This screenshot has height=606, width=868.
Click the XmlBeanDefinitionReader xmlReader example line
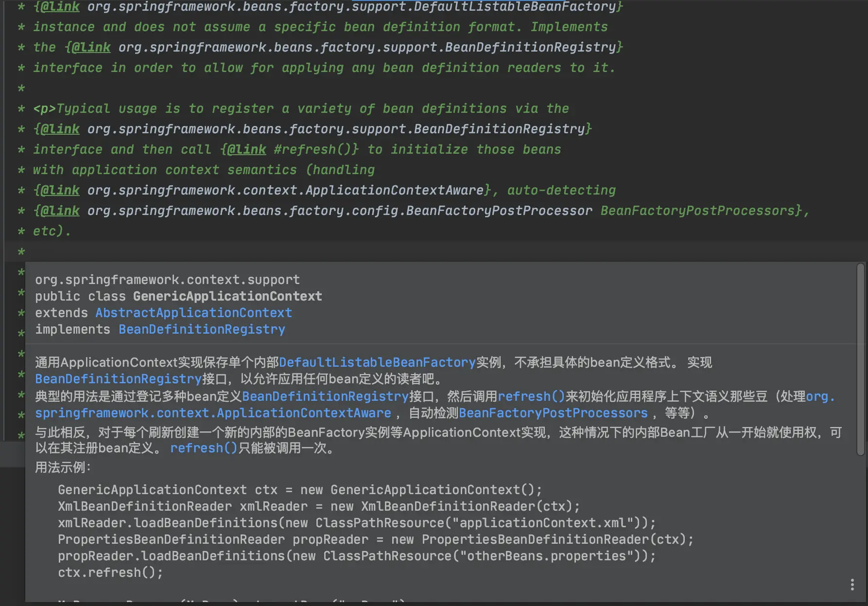coord(319,506)
